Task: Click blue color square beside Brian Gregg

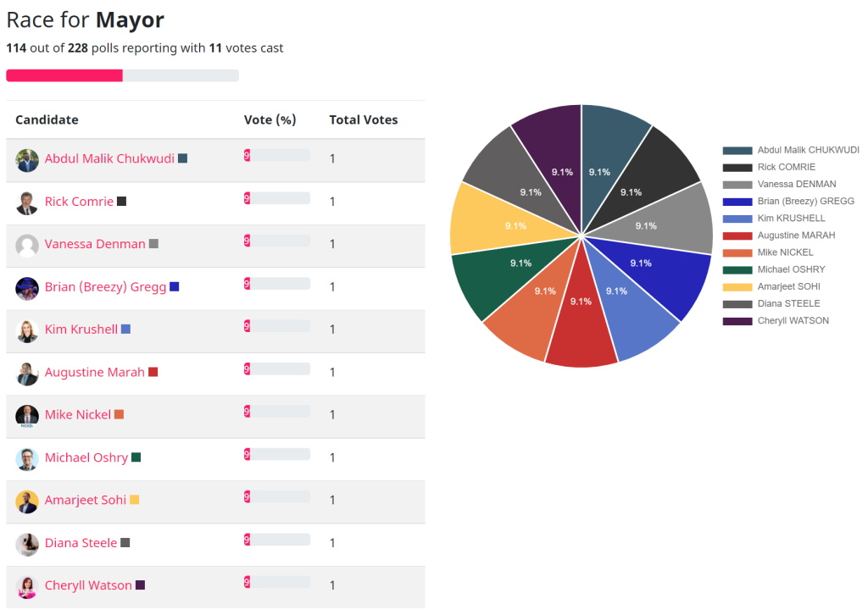Action: pos(174,286)
